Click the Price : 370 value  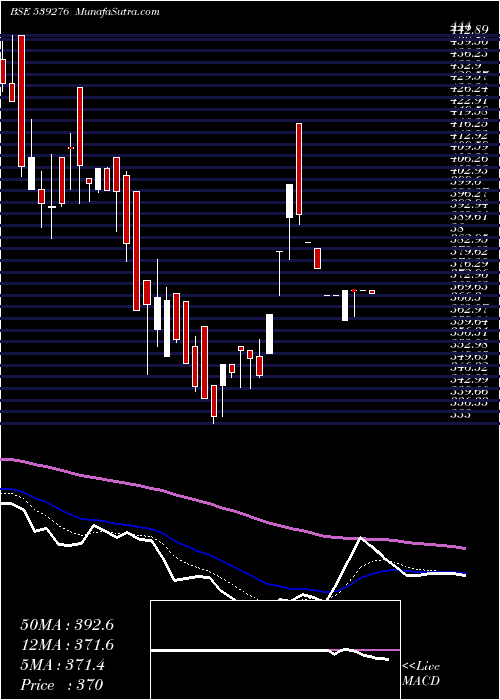pyautogui.click(x=62, y=685)
